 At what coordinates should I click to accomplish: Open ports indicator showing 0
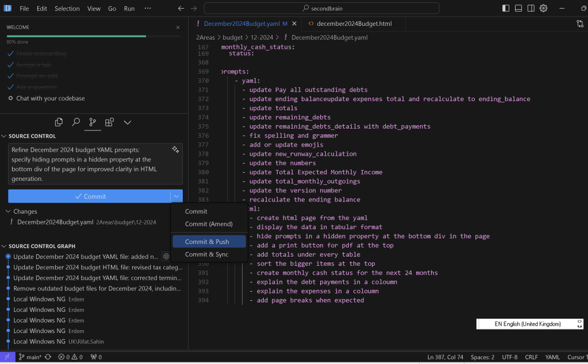point(96,357)
